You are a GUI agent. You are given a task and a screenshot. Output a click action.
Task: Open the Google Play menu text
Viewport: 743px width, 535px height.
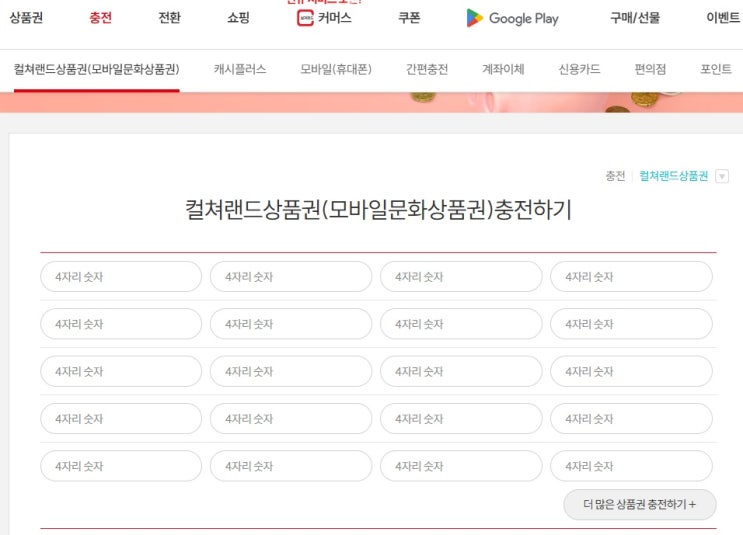pyautogui.click(x=524, y=18)
